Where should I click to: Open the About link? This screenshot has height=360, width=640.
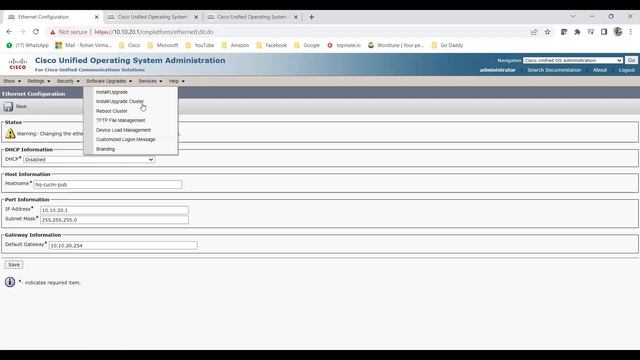pos(600,70)
